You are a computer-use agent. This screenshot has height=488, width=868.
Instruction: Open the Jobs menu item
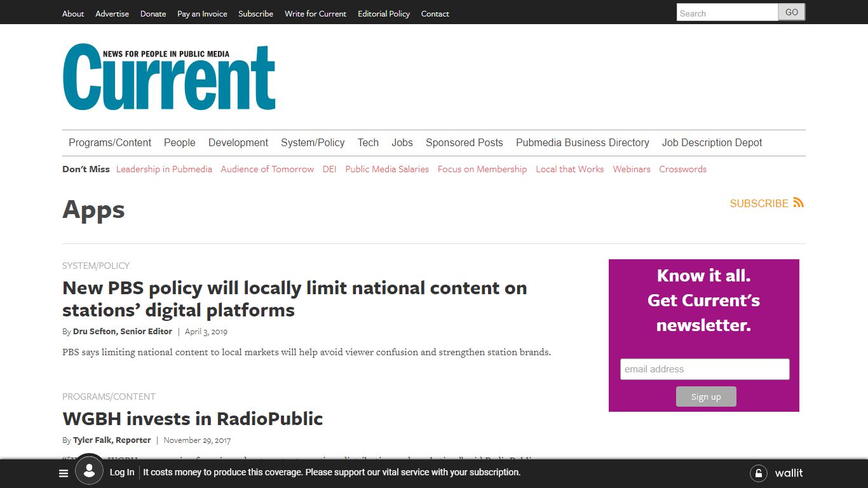pyautogui.click(x=402, y=143)
